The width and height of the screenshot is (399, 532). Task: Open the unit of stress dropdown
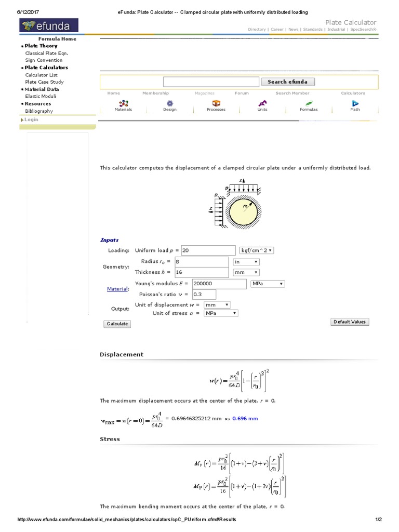click(221, 313)
